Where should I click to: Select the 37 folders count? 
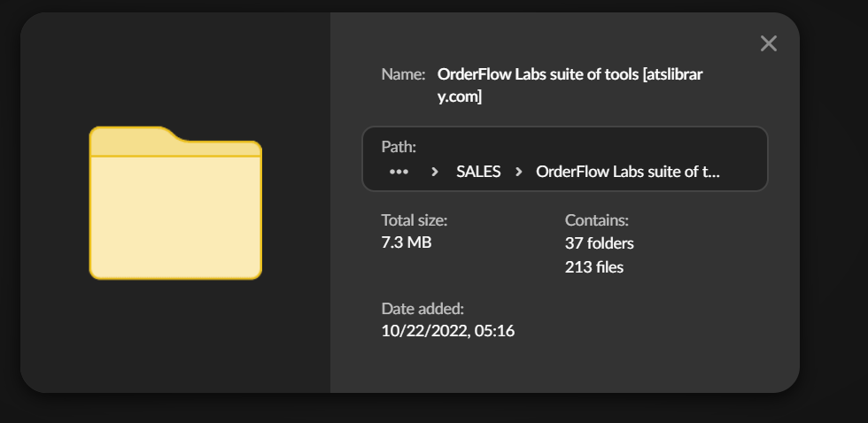click(x=599, y=242)
